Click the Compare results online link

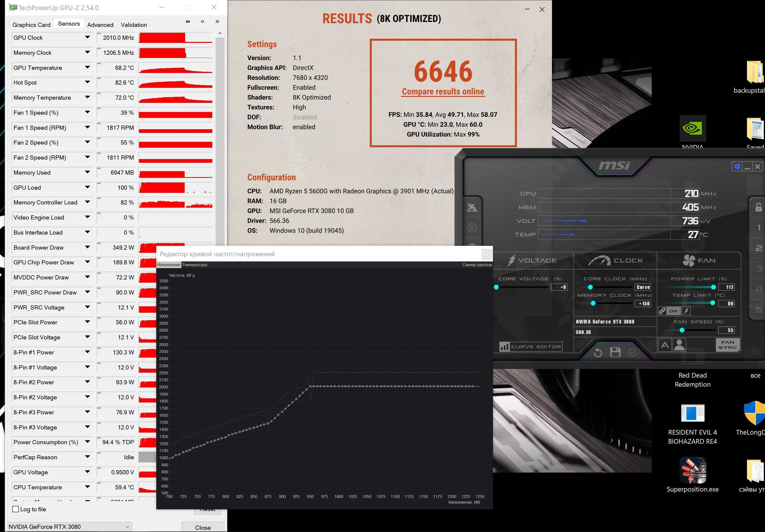(443, 92)
